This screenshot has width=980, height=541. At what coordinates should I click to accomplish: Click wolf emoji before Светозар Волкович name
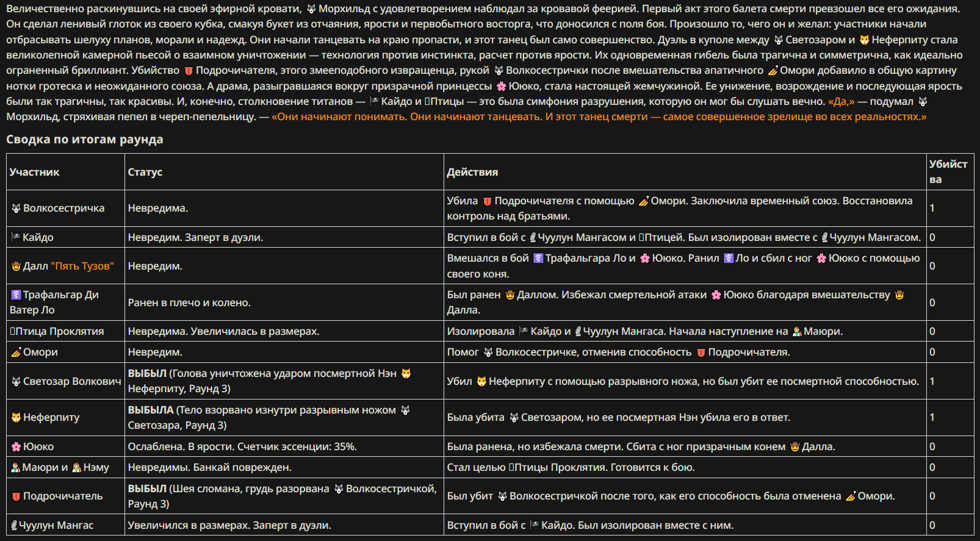16,382
